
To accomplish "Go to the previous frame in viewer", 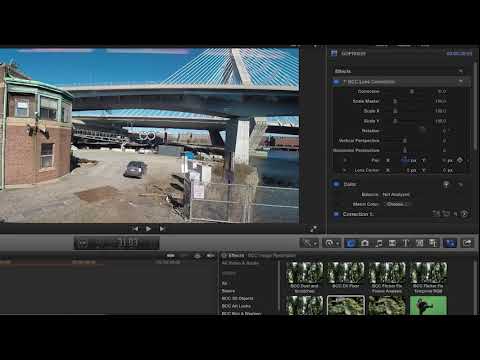I will coord(135,229).
